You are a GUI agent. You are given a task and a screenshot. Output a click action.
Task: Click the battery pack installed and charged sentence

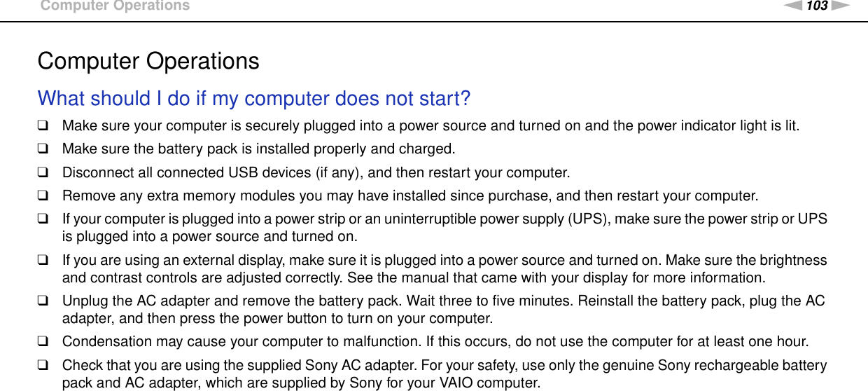(258, 149)
